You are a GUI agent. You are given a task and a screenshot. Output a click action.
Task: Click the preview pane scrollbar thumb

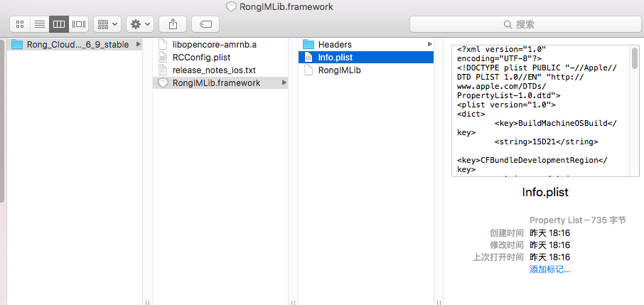(635, 58)
